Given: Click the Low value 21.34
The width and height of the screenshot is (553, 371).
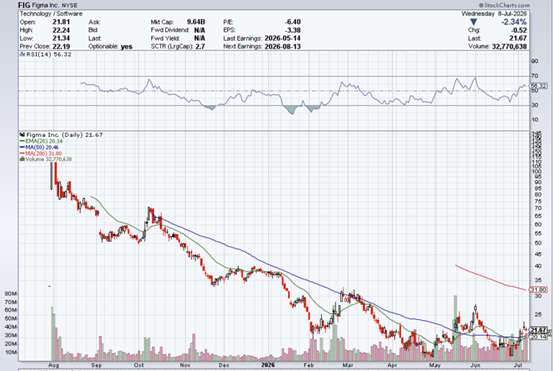Looking at the screenshot, I should [x=61, y=38].
